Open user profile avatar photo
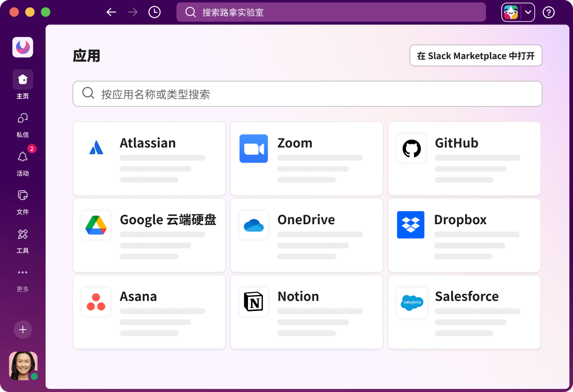The width and height of the screenshot is (573, 392). (23, 365)
